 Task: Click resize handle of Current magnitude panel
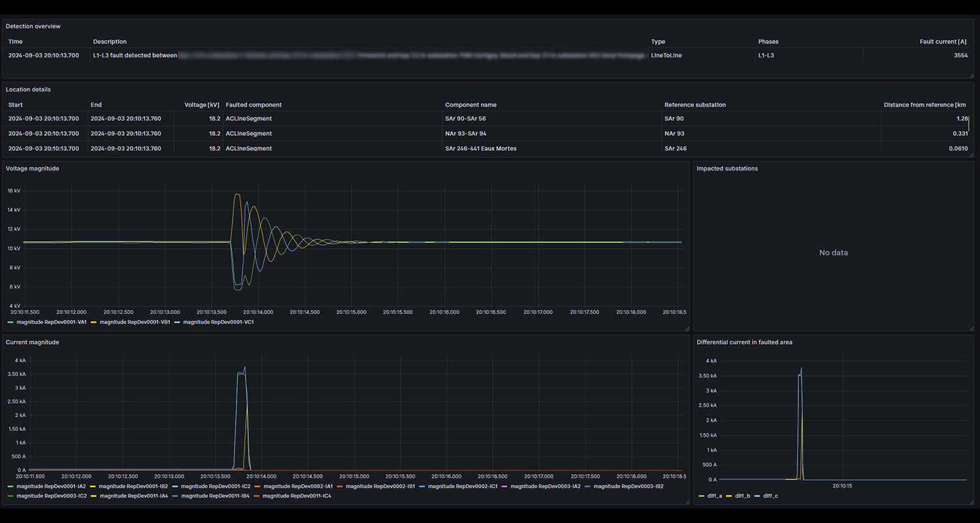(687, 502)
